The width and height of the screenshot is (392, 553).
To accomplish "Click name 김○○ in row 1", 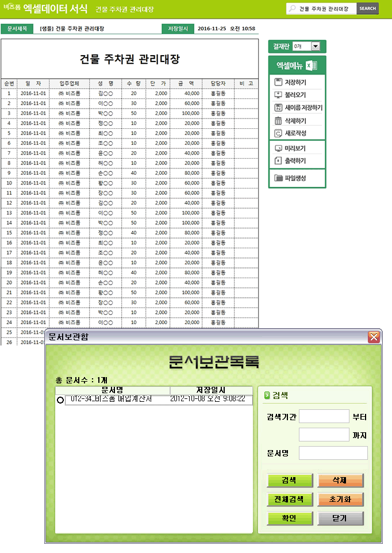I will 105,94.
